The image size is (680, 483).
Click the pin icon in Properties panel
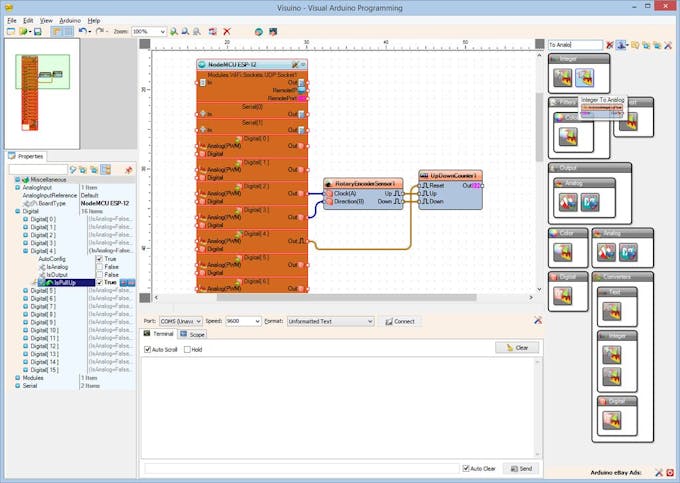click(x=128, y=170)
